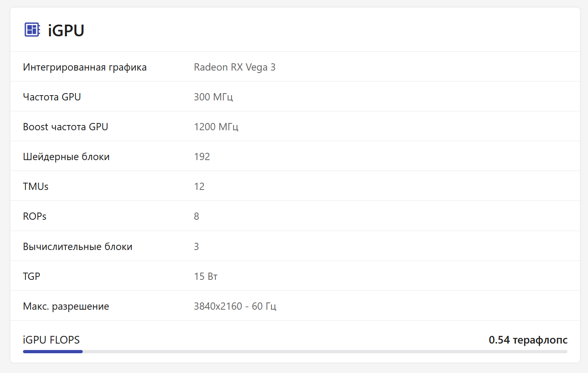Click the iGPU FLOPS label
The image size is (588, 373).
51,340
